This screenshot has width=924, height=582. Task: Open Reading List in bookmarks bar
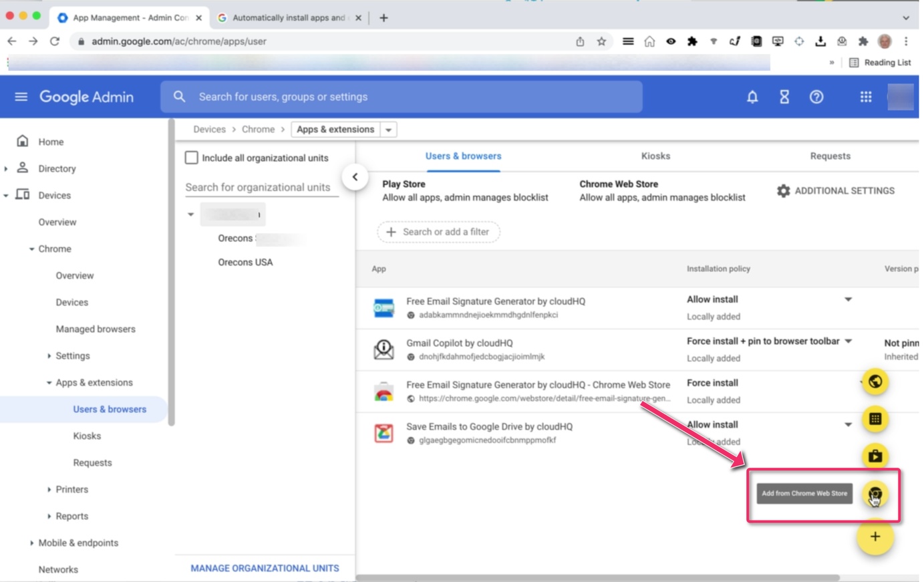coord(880,63)
